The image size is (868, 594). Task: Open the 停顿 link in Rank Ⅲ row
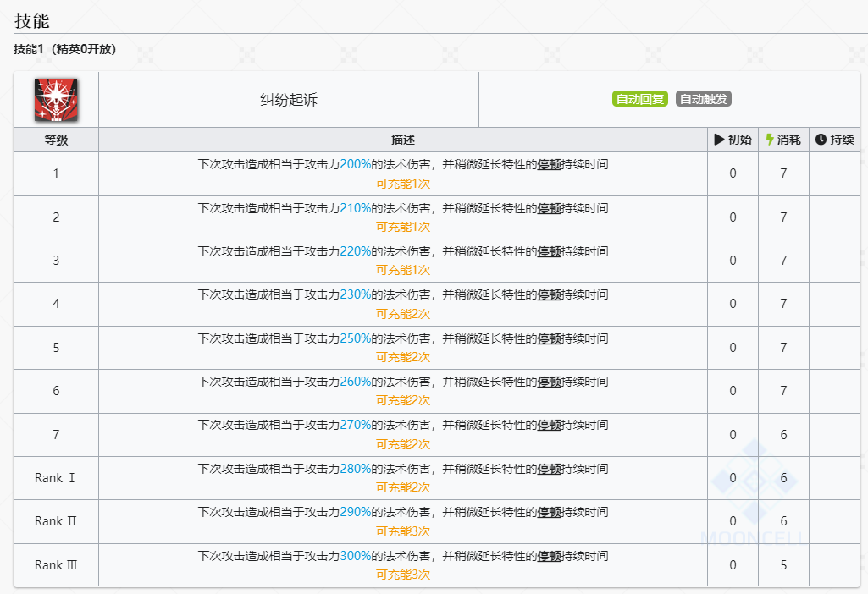pyautogui.click(x=549, y=556)
